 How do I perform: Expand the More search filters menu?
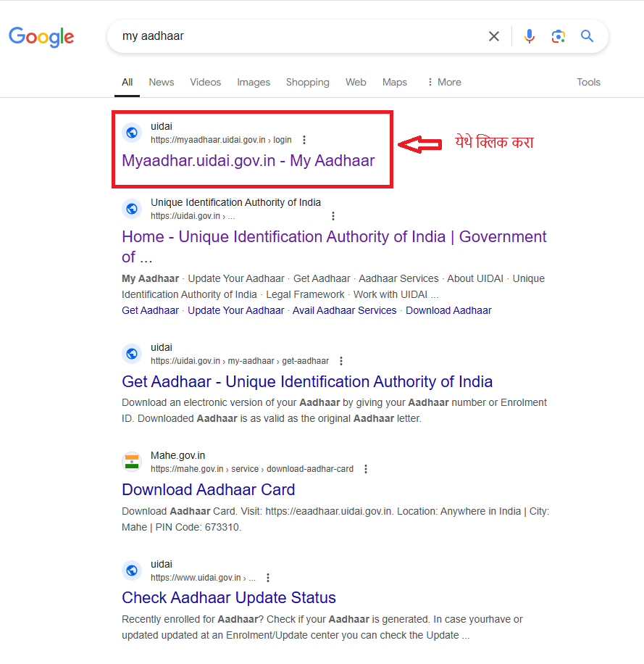coord(444,82)
